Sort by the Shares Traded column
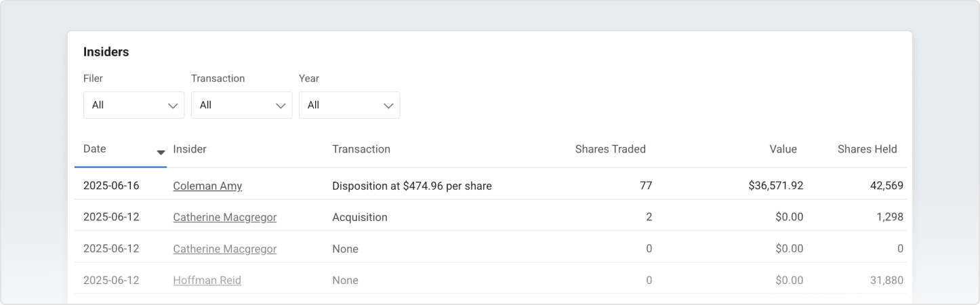 click(610, 149)
